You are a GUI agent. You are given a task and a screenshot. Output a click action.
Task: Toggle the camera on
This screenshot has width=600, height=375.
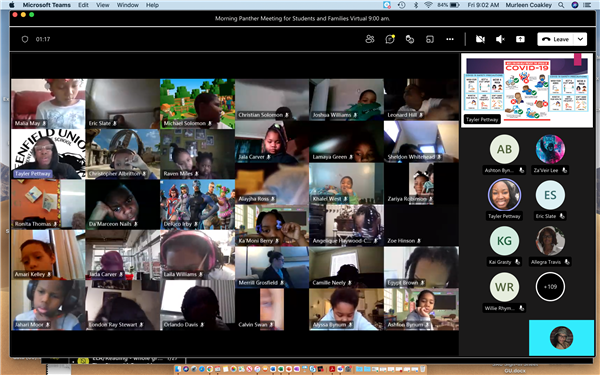pos(480,39)
